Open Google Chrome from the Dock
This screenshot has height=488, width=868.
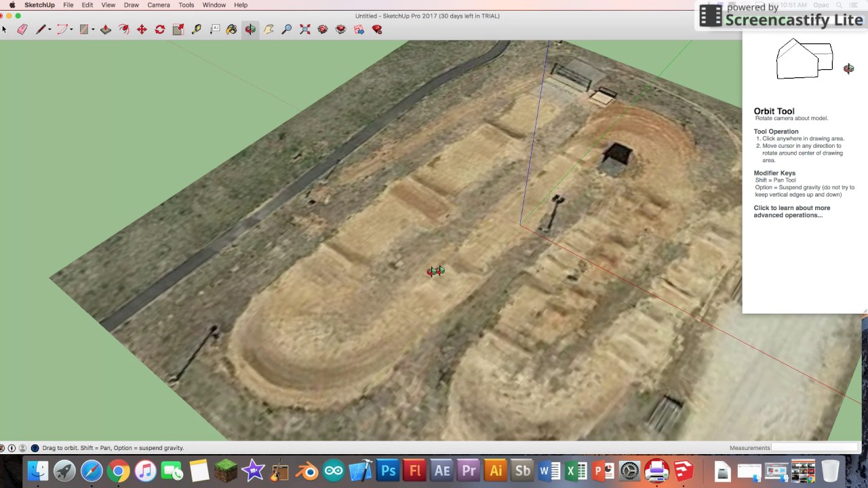[x=118, y=470]
